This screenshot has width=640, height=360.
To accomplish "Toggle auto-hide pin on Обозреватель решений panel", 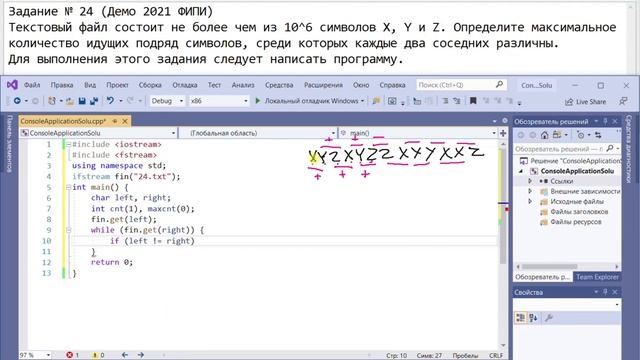I will click(x=606, y=121).
